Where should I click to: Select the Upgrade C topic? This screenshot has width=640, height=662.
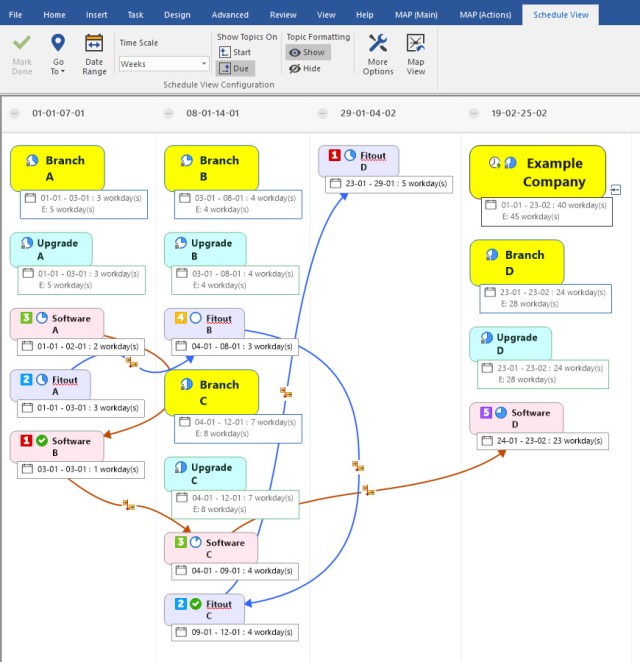[x=205, y=473]
